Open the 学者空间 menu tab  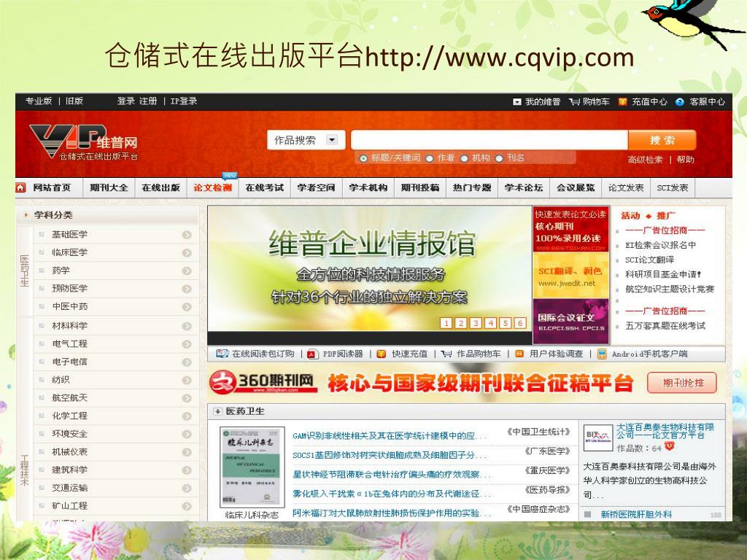(317, 187)
